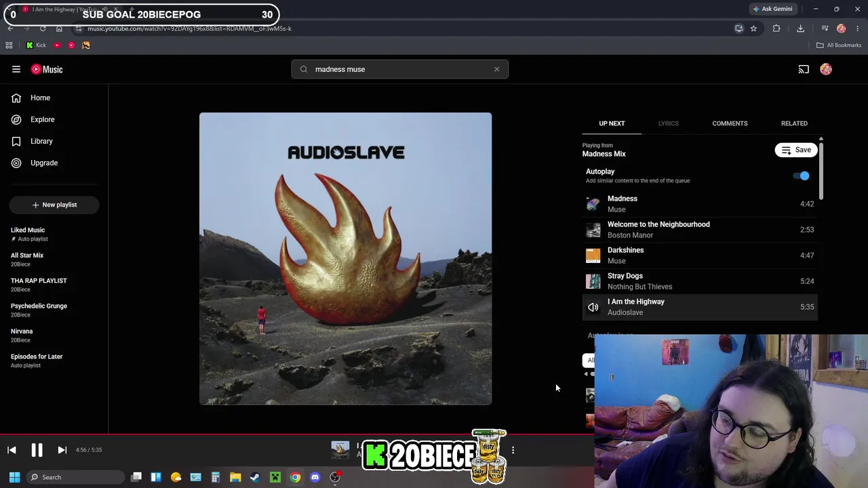Open the All Bookmarks folder
This screenshot has width=868, height=488.
[x=839, y=45]
